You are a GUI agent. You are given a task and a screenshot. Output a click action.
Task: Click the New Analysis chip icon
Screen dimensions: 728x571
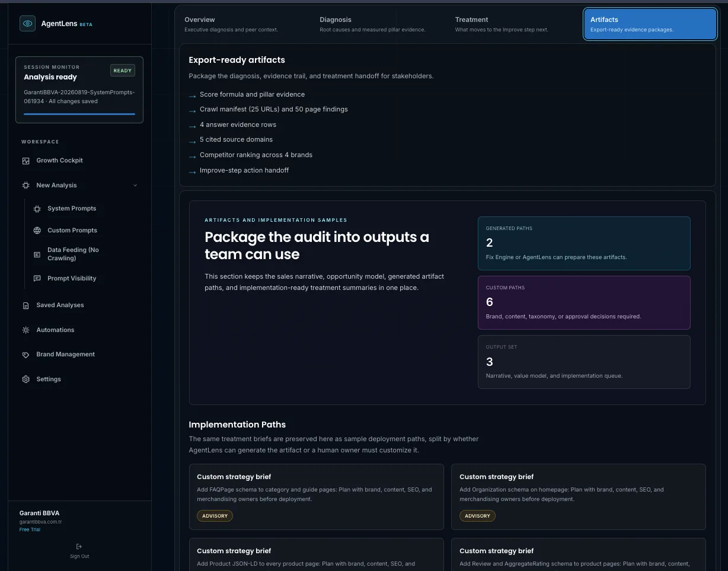(25, 186)
